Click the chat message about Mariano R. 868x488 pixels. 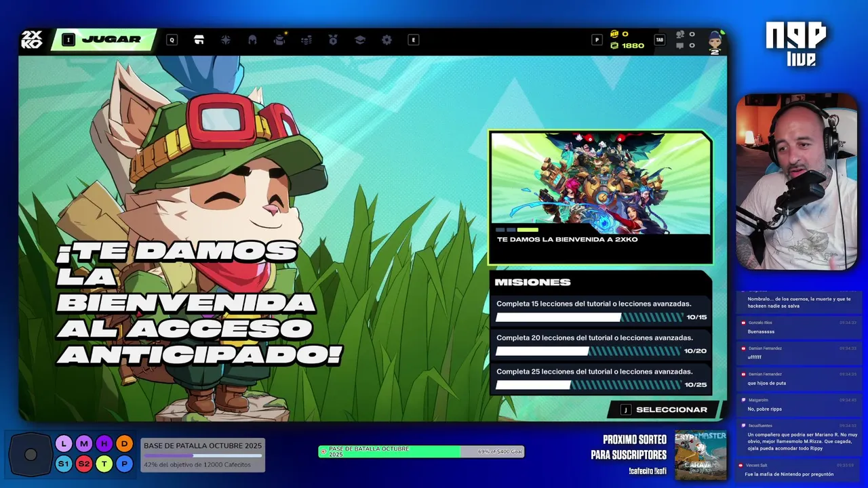799,438
